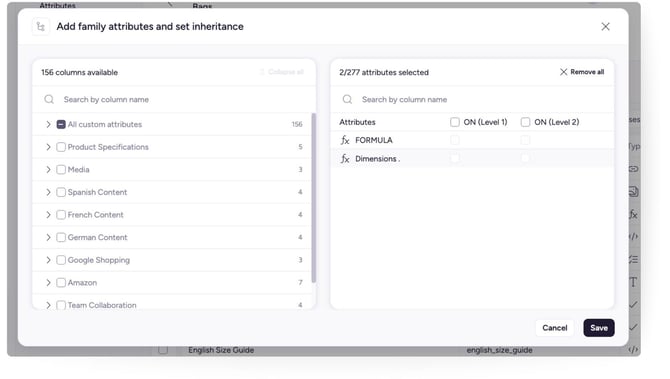Check the Product Specifications checkbox
Image resolution: width=670 pixels, height=379 pixels.
(x=61, y=147)
